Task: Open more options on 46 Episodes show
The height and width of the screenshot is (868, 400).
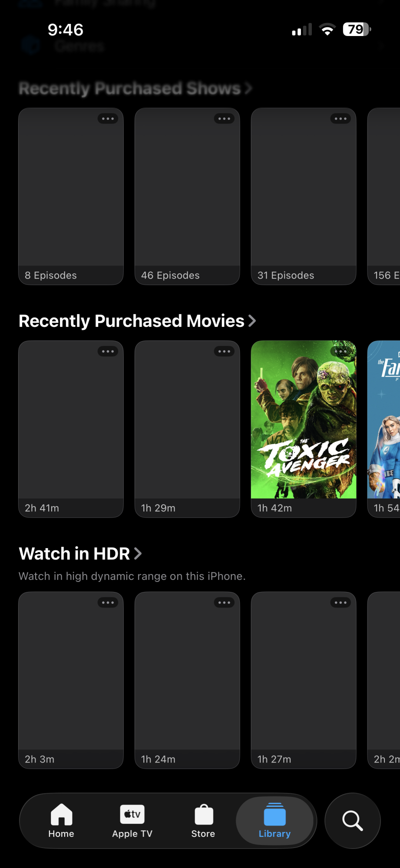Action: pos(224,118)
